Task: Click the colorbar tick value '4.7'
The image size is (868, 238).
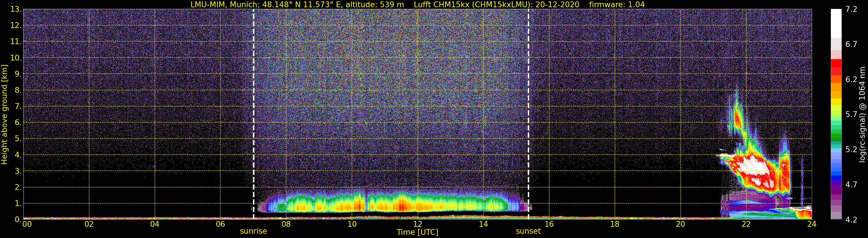Action: [851, 185]
